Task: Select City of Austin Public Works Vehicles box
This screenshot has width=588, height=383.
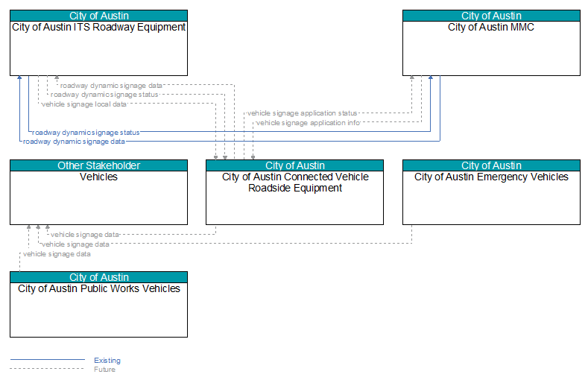Action: click(x=98, y=304)
